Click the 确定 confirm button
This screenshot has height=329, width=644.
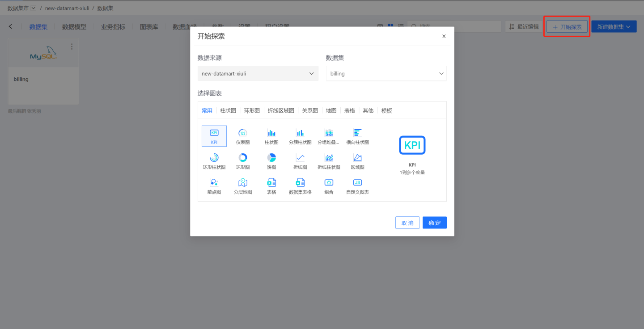coord(434,223)
